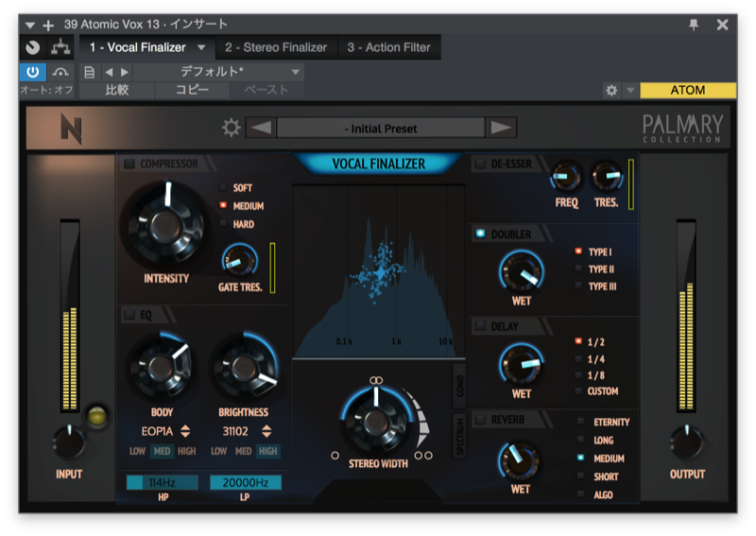Choose the ETERNITY reverb type
The width and height of the screenshot is (756, 536).
coord(581,422)
